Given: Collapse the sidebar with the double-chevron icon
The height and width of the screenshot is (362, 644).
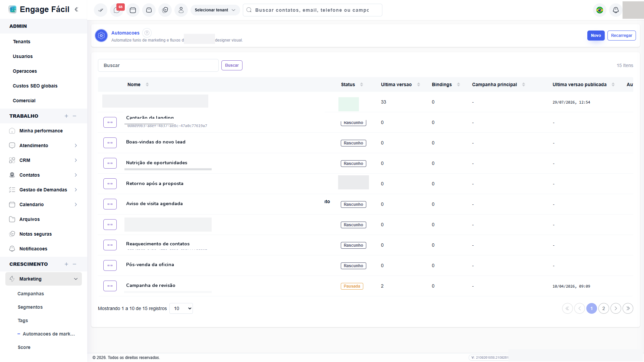Looking at the screenshot, I should tap(76, 9).
